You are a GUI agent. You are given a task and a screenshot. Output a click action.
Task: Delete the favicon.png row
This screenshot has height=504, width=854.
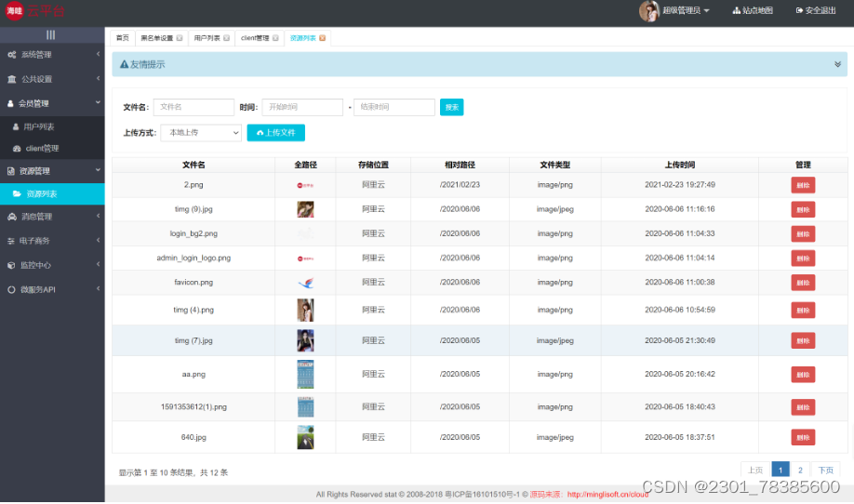803,283
